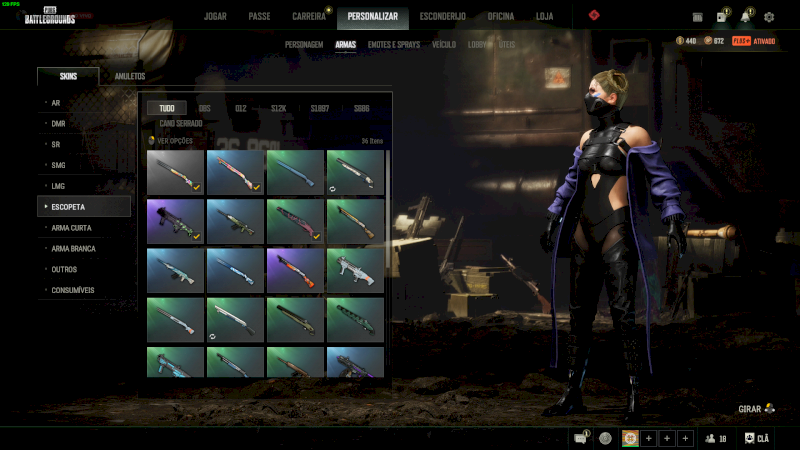Click the gold coin 440 balance
Screen dimensions: 800x450
[x=686, y=41]
